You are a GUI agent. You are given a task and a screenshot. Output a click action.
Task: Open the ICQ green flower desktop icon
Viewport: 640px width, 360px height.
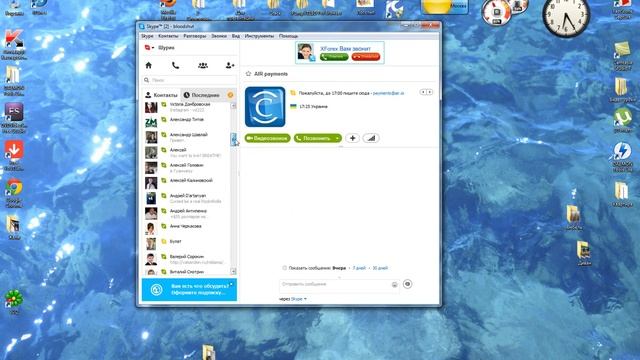[14, 298]
